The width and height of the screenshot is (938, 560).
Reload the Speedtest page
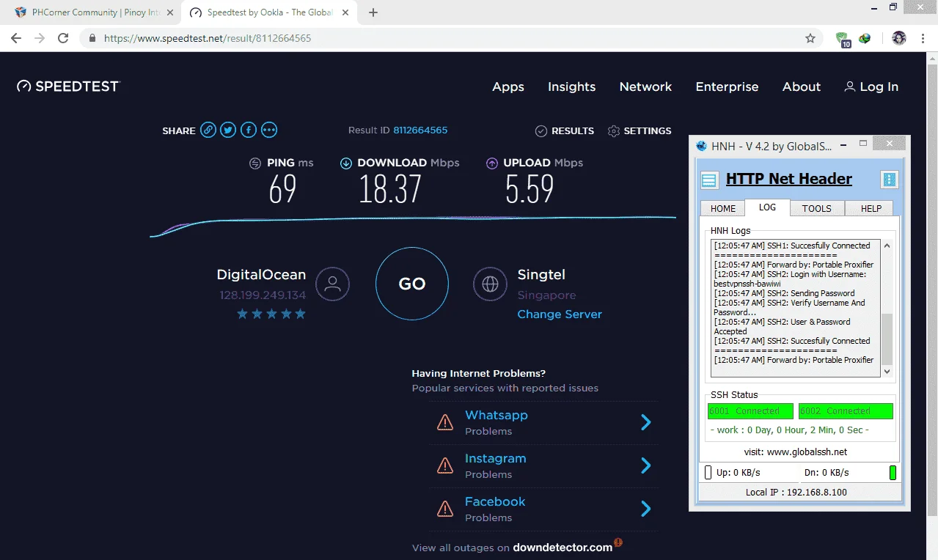pyautogui.click(x=63, y=38)
